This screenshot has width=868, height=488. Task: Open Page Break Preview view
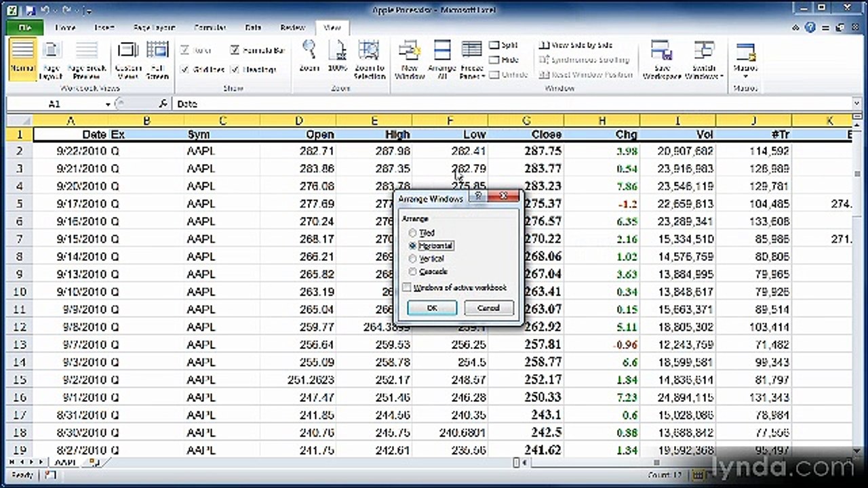tap(85, 60)
